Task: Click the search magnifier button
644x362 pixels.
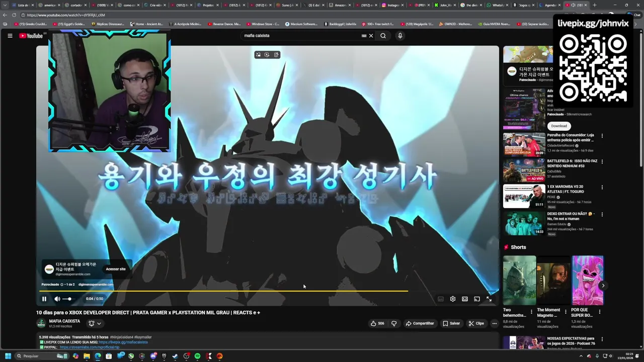Action: pos(383,36)
